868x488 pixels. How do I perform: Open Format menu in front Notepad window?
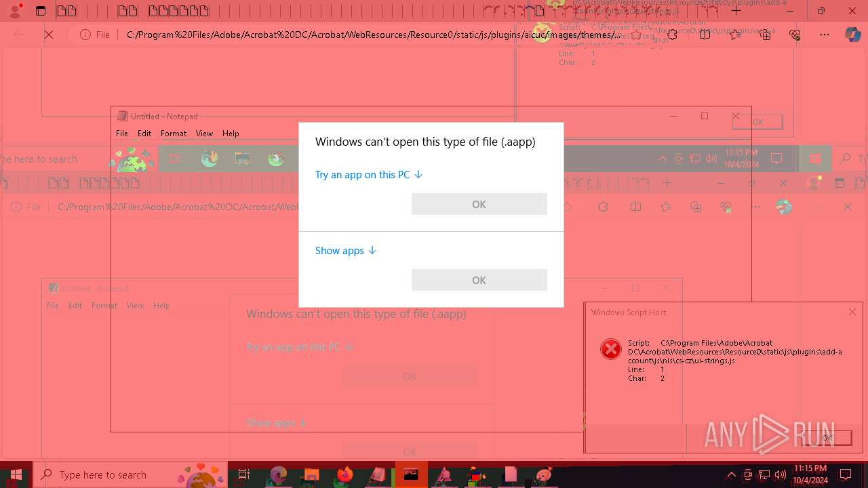tap(174, 134)
